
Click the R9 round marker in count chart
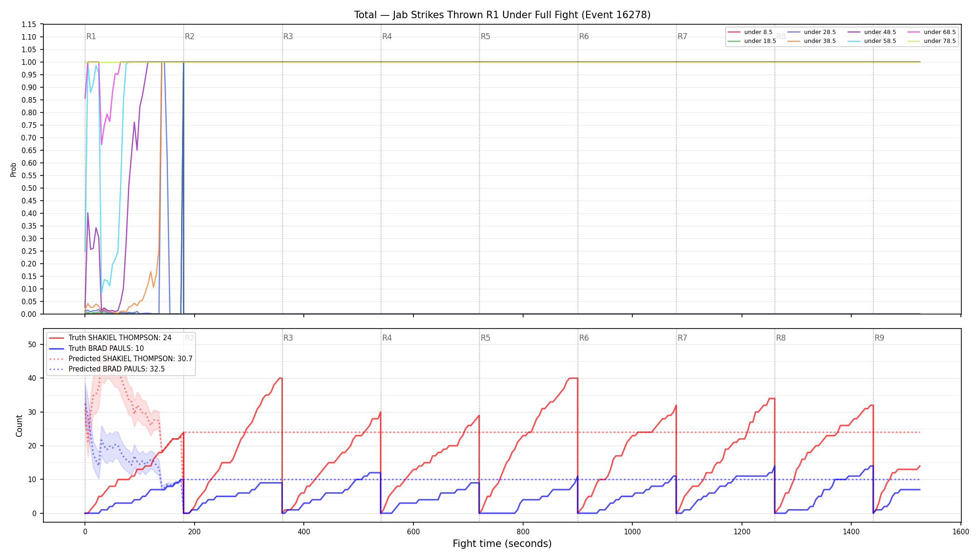pyautogui.click(x=879, y=338)
